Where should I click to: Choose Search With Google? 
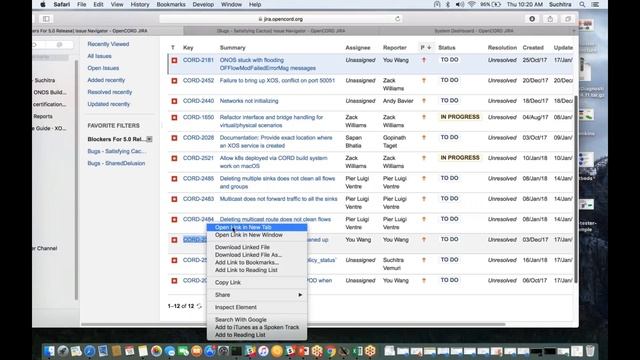point(257,320)
